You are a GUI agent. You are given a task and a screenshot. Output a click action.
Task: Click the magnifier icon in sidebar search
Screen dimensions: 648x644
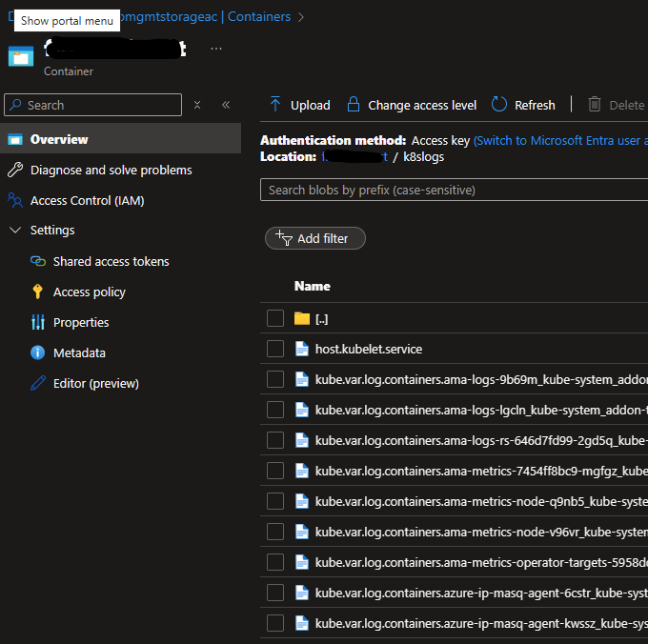(x=15, y=105)
